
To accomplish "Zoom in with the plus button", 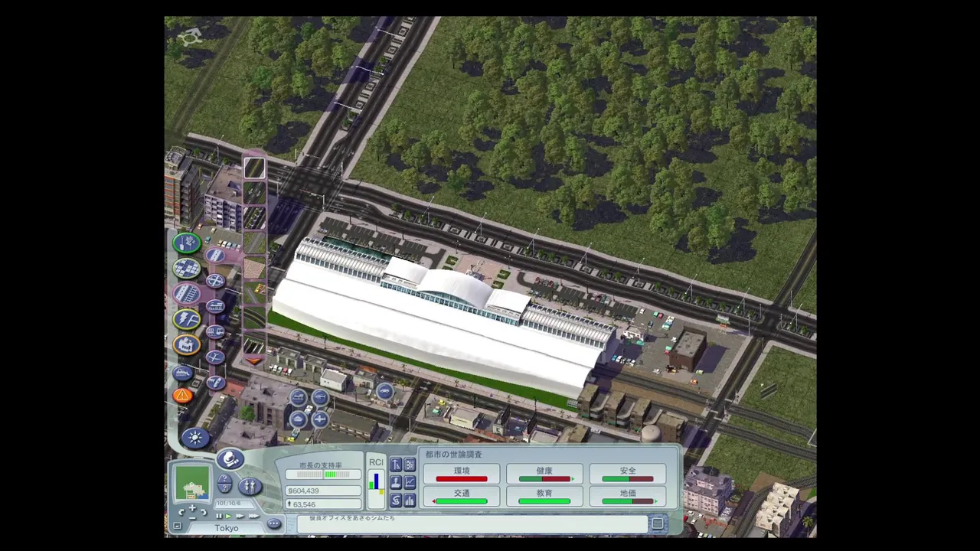I will click(192, 509).
